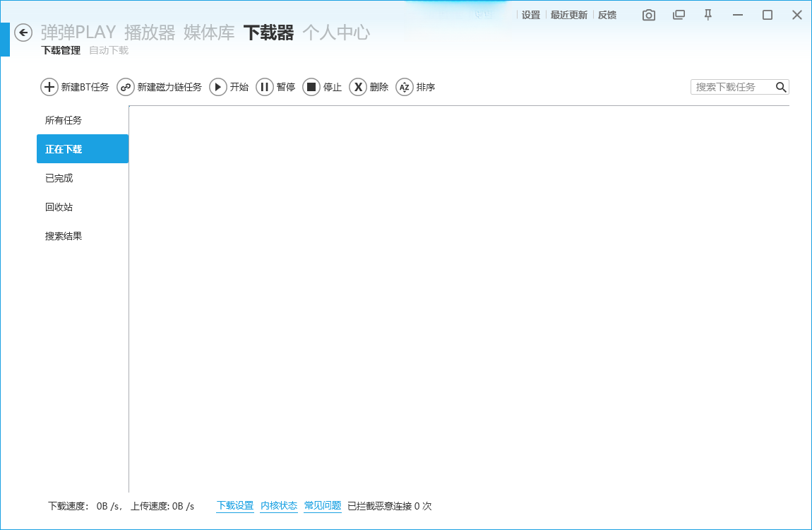Click the X delete icon
Screen dimensions: 812x530
[358, 87]
